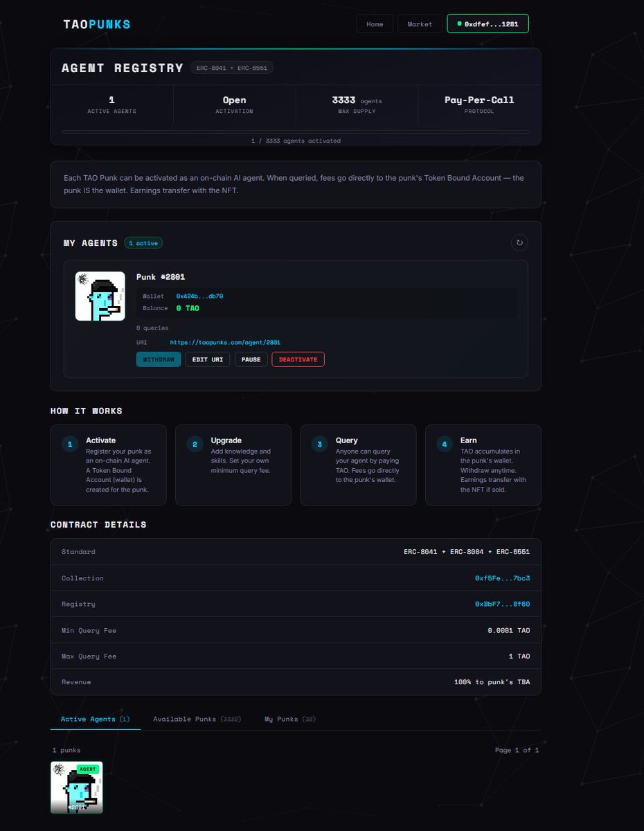Click the 'CONTRACT DETAILS' heading

[x=98, y=524]
